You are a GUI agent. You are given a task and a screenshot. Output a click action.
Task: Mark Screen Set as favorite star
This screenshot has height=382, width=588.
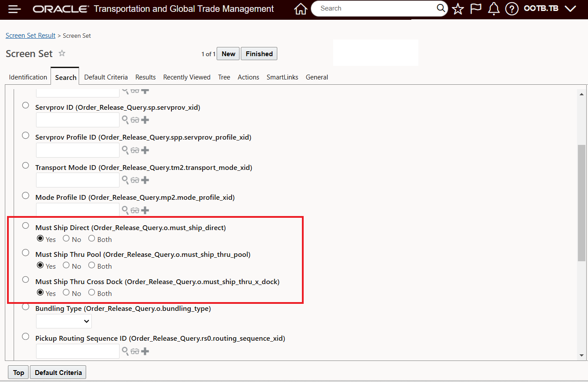tap(62, 53)
